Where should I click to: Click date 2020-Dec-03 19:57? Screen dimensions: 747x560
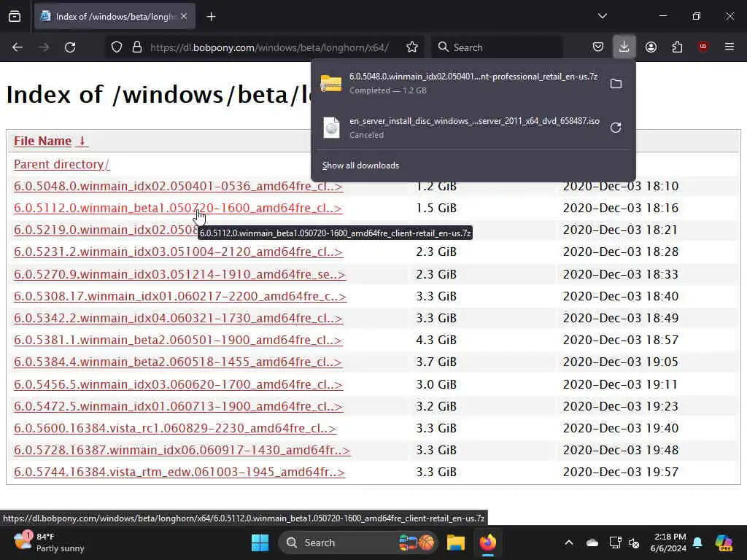[620, 472]
